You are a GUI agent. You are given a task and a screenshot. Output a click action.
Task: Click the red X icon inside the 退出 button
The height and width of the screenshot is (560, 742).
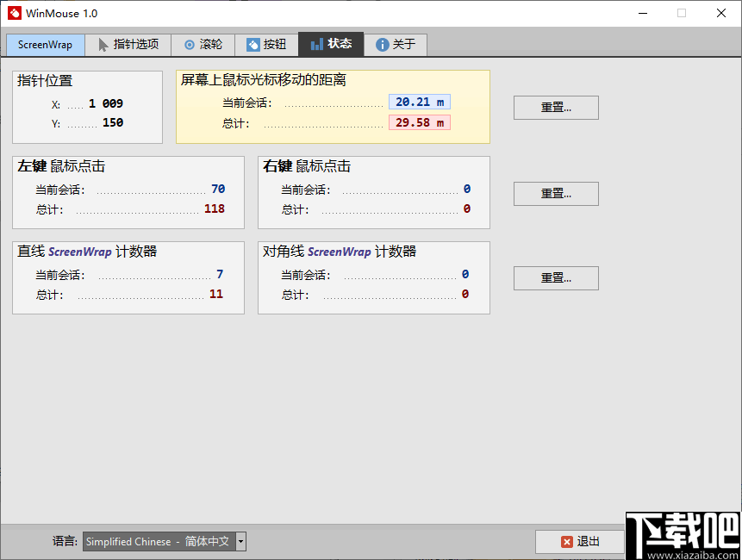click(x=566, y=541)
